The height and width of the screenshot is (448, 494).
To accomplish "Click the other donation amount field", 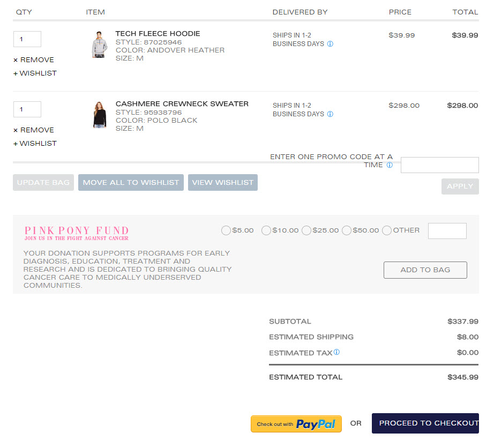I will click(447, 231).
